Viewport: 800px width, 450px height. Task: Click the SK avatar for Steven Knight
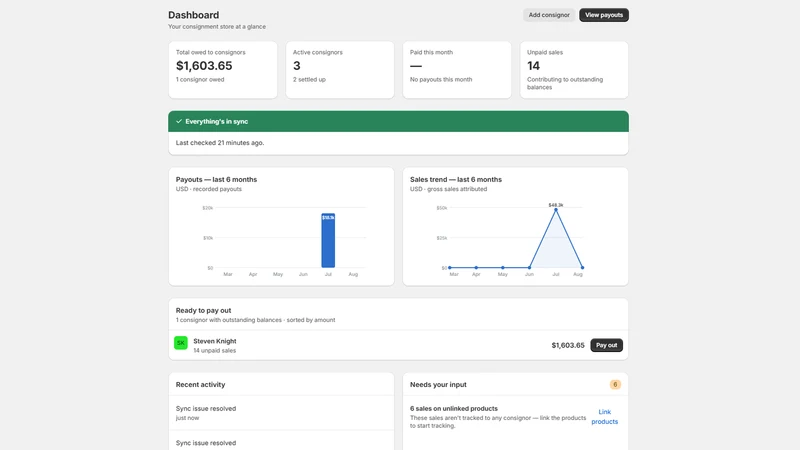(x=181, y=343)
